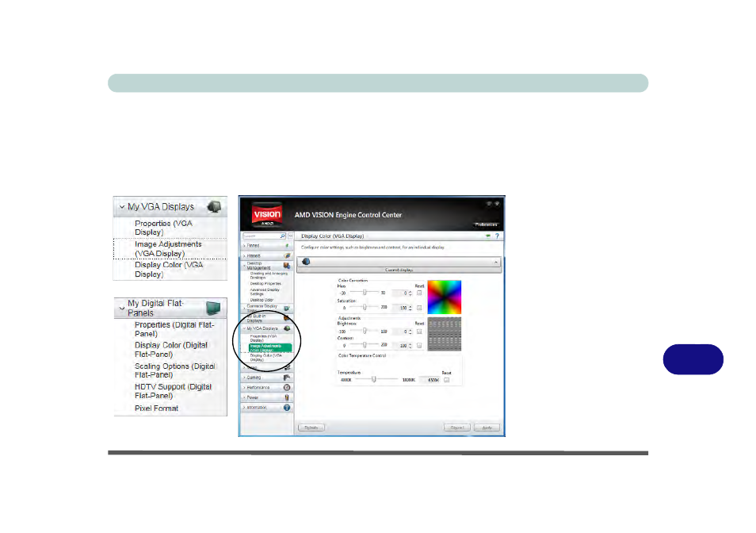This screenshot has width=756, height=533.
Task: Select highlighted Image Adjustments (VGA Display) in Control Center
Action: tap(270, 347)
